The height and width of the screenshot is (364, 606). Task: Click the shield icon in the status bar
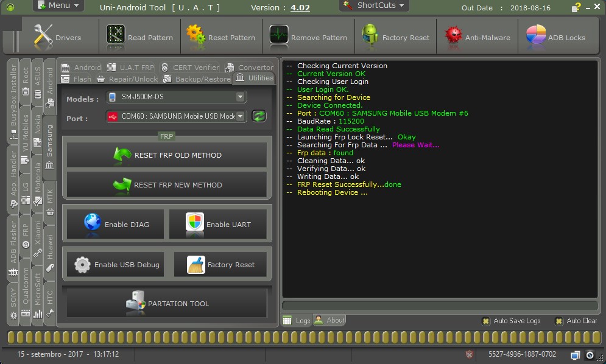point(469,354)
